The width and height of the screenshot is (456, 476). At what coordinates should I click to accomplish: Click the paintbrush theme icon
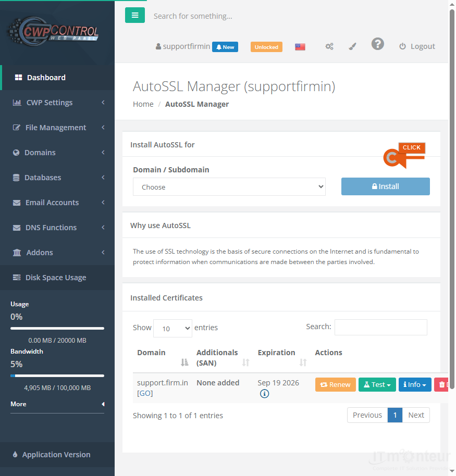tap(352, 46)
